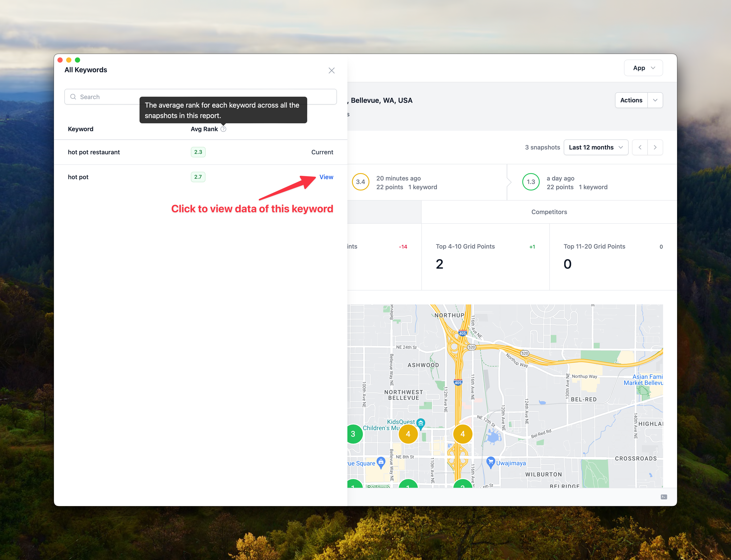Screen dimensions: 731x560
Task: Click the Actions button
Action: click(x=631, y=100)
